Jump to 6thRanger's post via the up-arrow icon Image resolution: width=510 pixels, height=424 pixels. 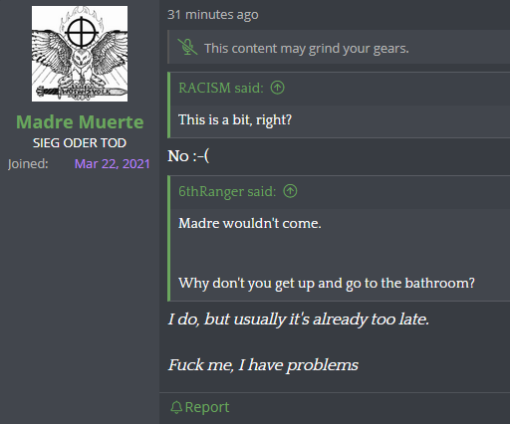[290, 191]
